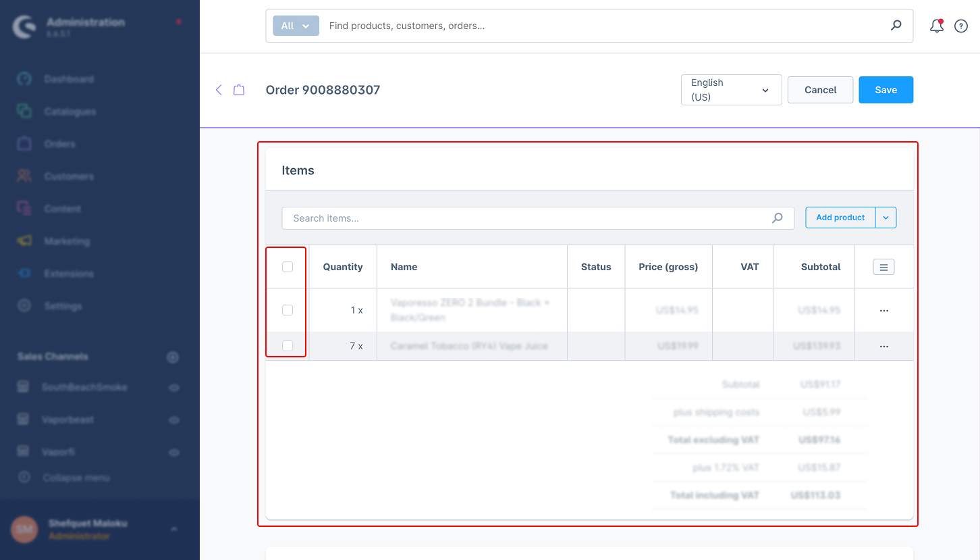Click the global search magnifier icon
The image size is (980, 560).
point(896,26)
